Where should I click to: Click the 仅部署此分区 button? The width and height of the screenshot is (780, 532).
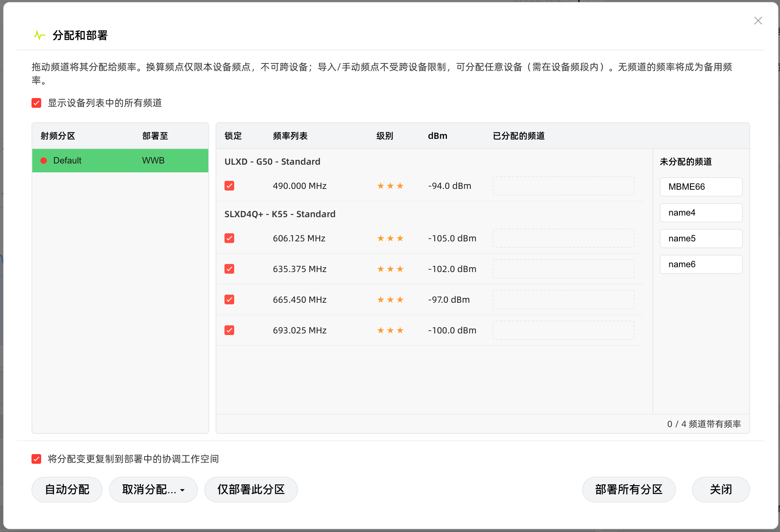point(251,490)
